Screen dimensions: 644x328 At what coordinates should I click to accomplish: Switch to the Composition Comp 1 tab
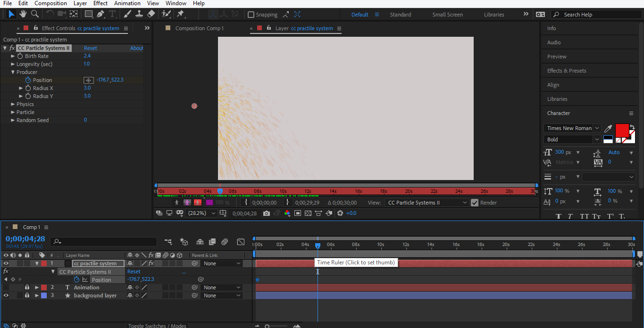pyautogui.click(x=199, y=28)
